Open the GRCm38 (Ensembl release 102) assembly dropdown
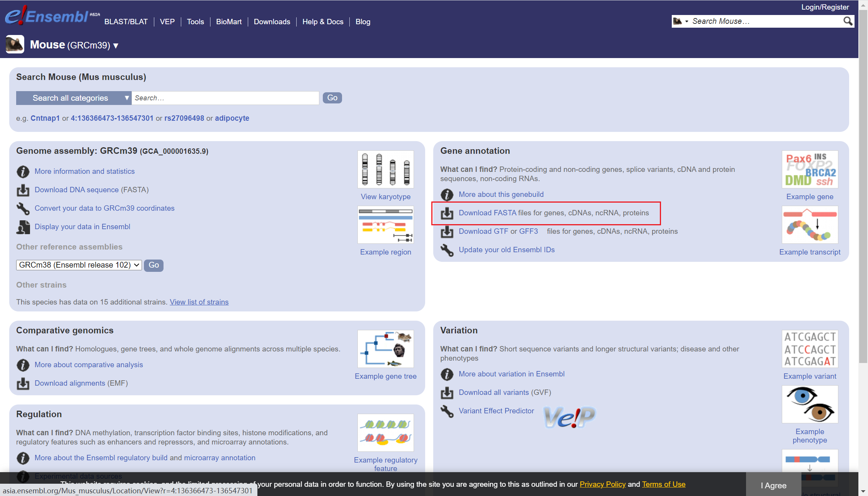Viewport: 868px width, 496px height. (79, 265)
